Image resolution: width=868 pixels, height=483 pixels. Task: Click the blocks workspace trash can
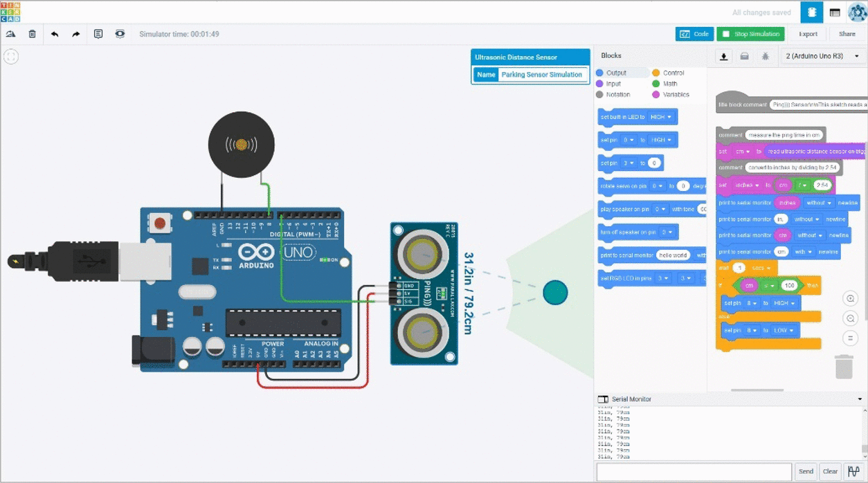(x=844, y=366)
